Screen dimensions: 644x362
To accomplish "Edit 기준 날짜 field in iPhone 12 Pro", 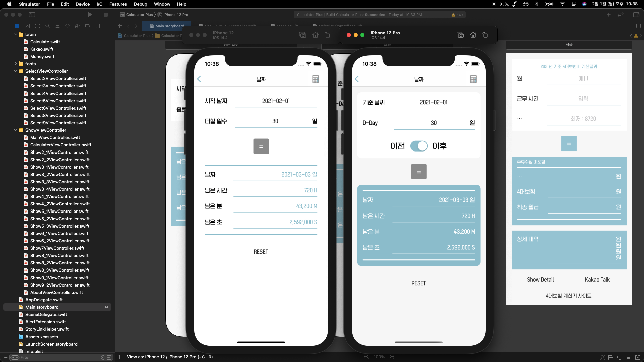I will click(x=434, y=102).
